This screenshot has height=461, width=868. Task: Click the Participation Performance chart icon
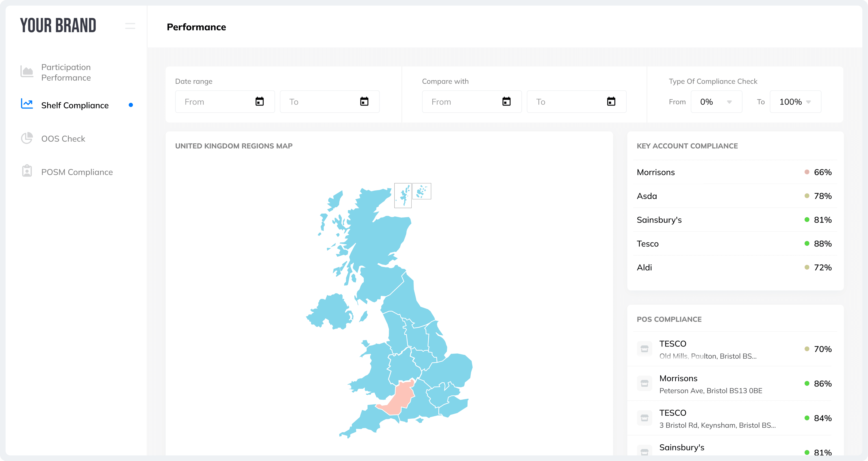pyautogui.click(x=27, y=71)
